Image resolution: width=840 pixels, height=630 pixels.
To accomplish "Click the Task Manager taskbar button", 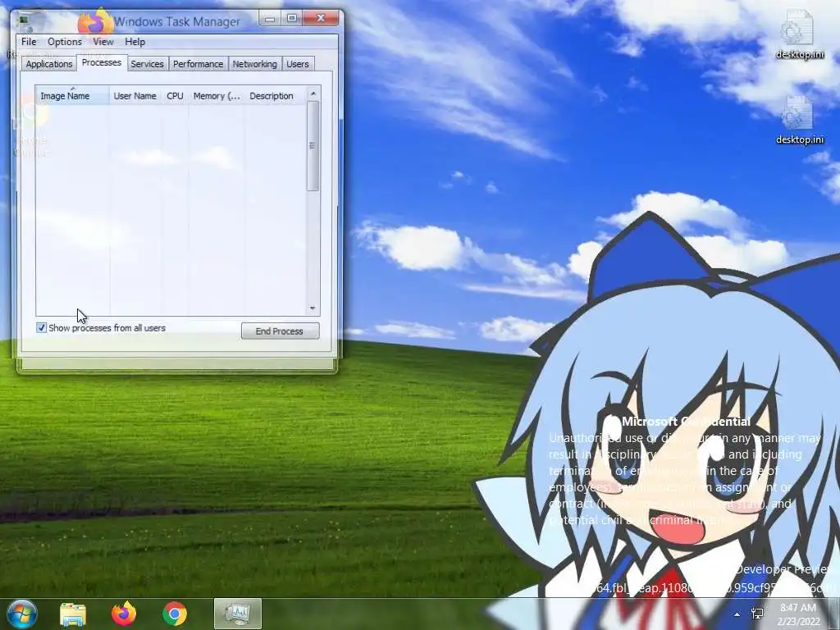I will (x=238, y=614).
